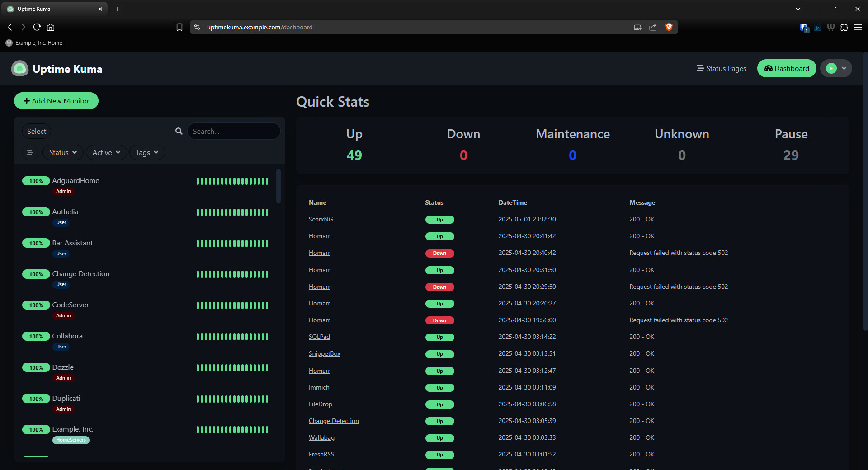Click the browser home icon
Image resolution: width=868 pixels, height=470 pixels.
51,27
